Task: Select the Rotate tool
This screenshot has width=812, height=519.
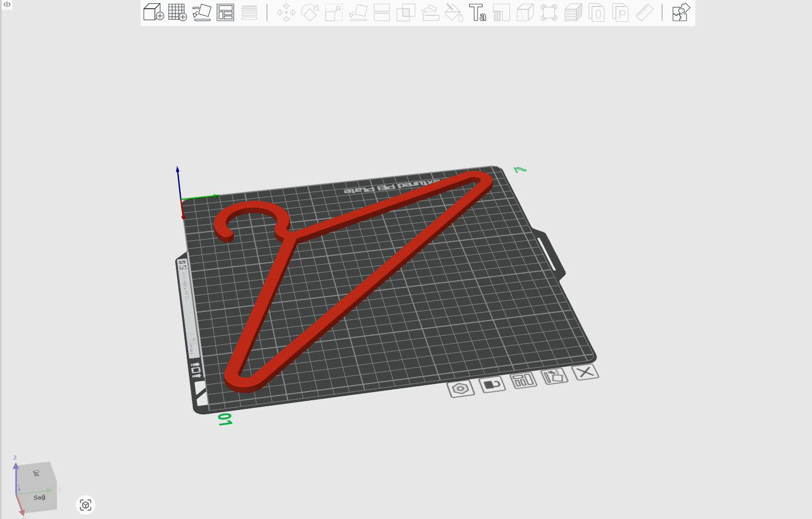Action: pos(310,12)
